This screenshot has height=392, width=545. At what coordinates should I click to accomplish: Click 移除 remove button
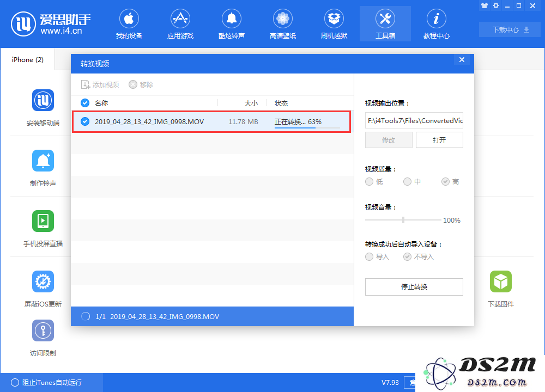tap(141, 85)
